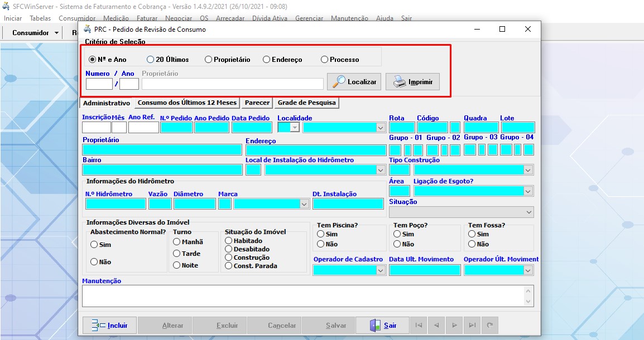This screenshot has width=644, height=340.
Task: Click the Sair exit door button
Action: 382,326
